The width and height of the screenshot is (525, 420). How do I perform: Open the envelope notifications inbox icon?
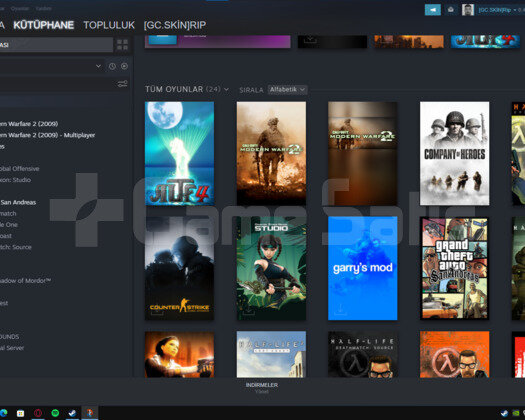(x=451, y=10)
